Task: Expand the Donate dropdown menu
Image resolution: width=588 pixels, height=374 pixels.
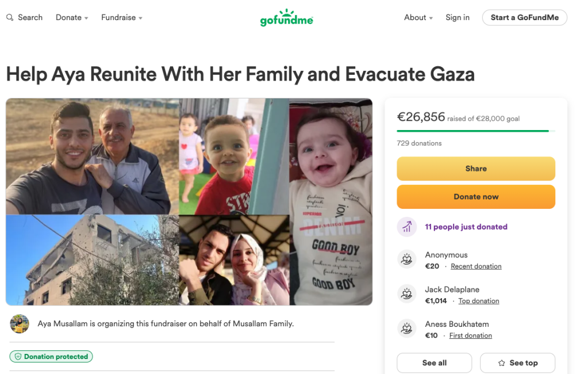Action: (72, 18)
